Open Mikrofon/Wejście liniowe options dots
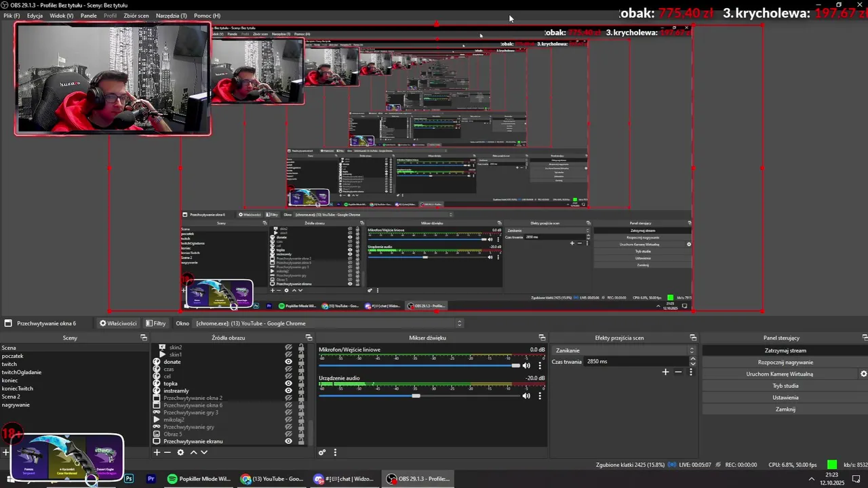The image size is (868, 488). point(540,366)
